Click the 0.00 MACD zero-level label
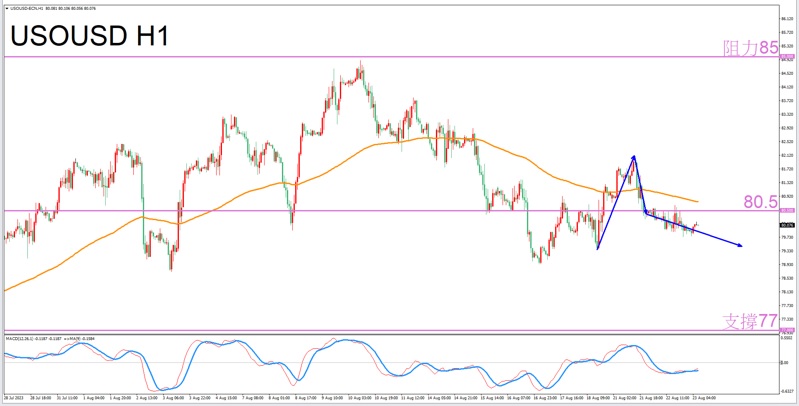The height and width of the screenshot is (406, 799). (784, 362)
